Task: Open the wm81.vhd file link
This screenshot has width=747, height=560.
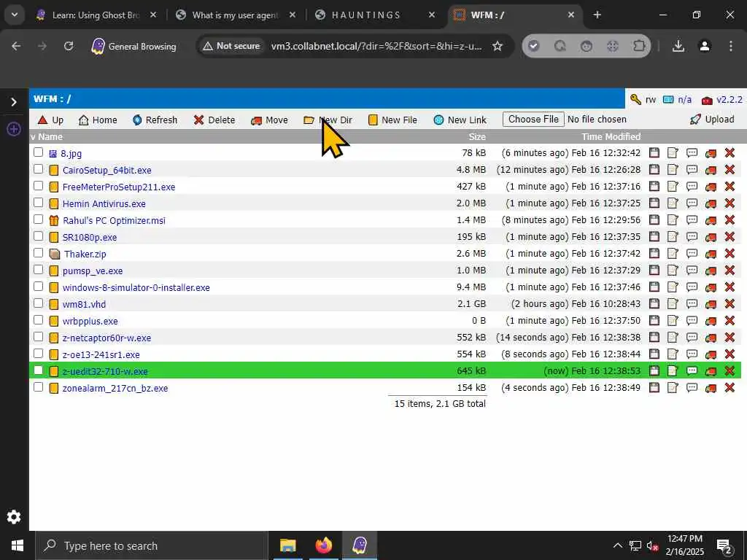Action: [84, 304]
